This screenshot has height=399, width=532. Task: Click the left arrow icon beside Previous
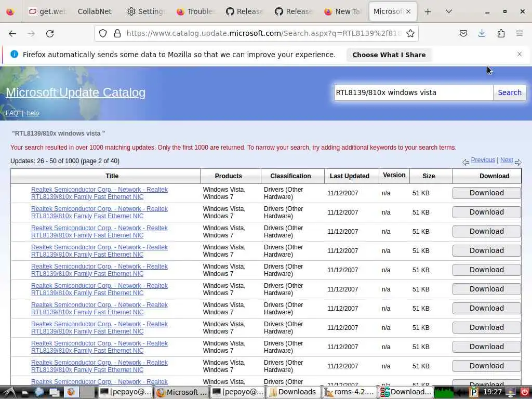click(x=466, y=162)
